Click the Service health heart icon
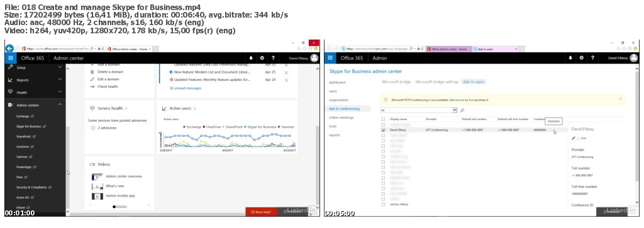Screen dimensions: 644x228 (x=92, y=108)
